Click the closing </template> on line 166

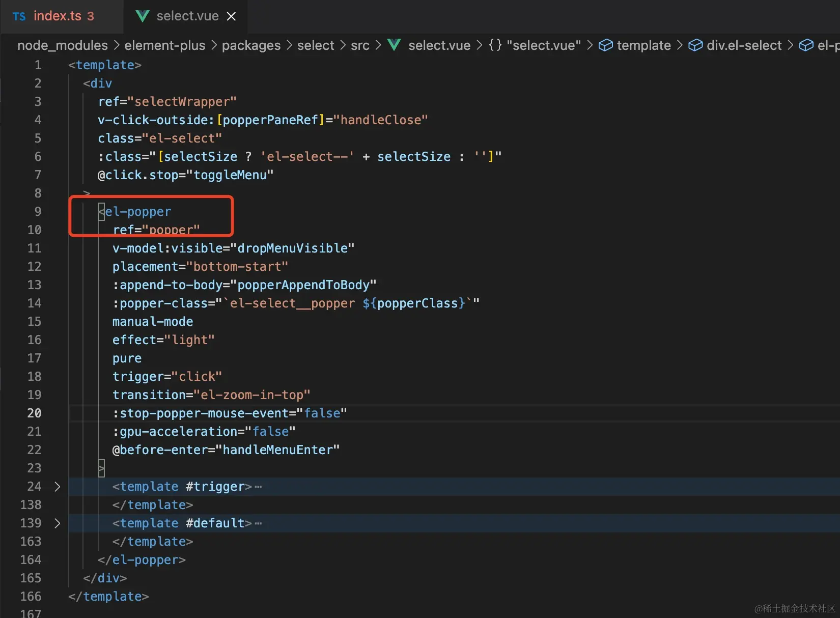108,597
